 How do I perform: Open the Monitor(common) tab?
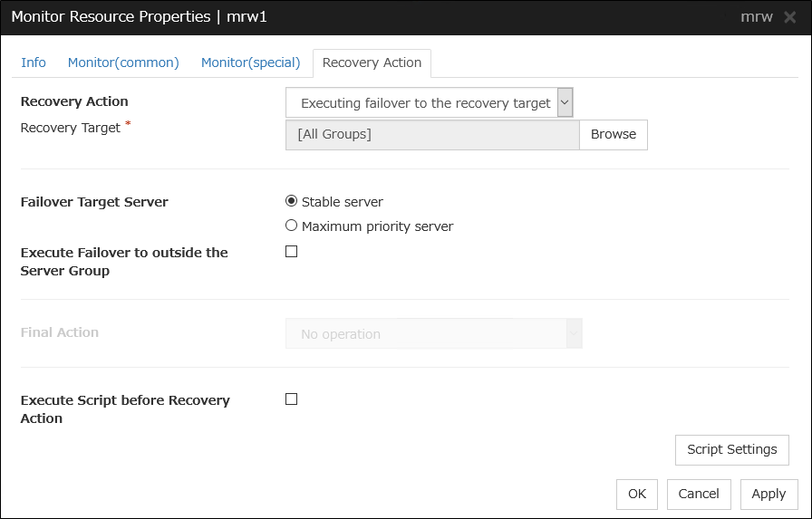[123, 62]
